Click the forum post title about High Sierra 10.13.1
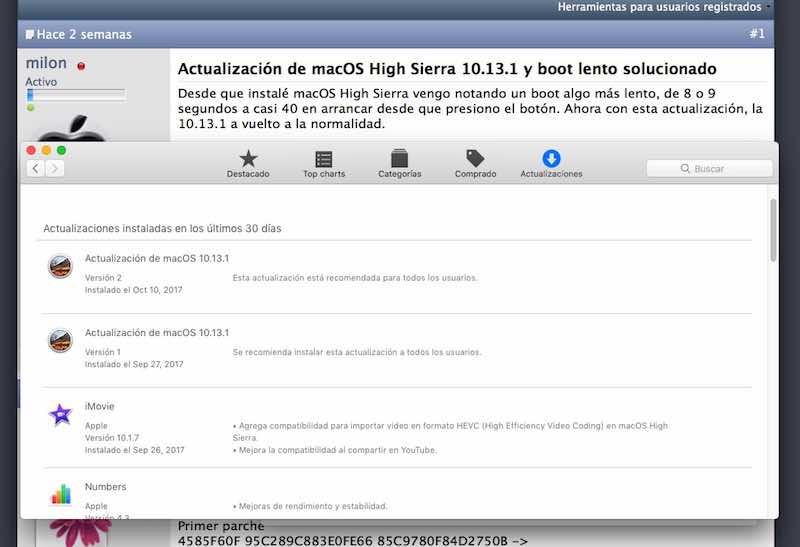 point(447,68)
